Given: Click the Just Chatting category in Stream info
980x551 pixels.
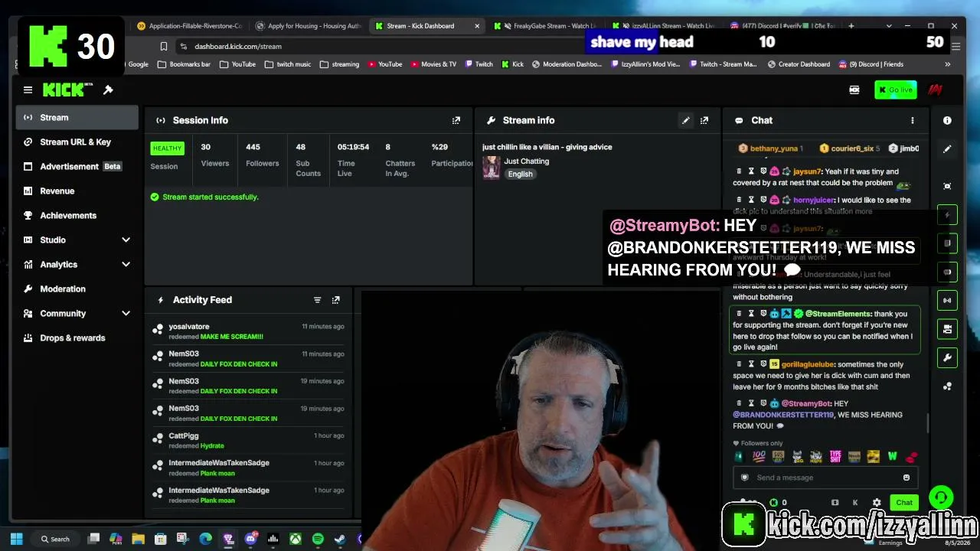Looking at the screenshot, I should pos(526,161).
